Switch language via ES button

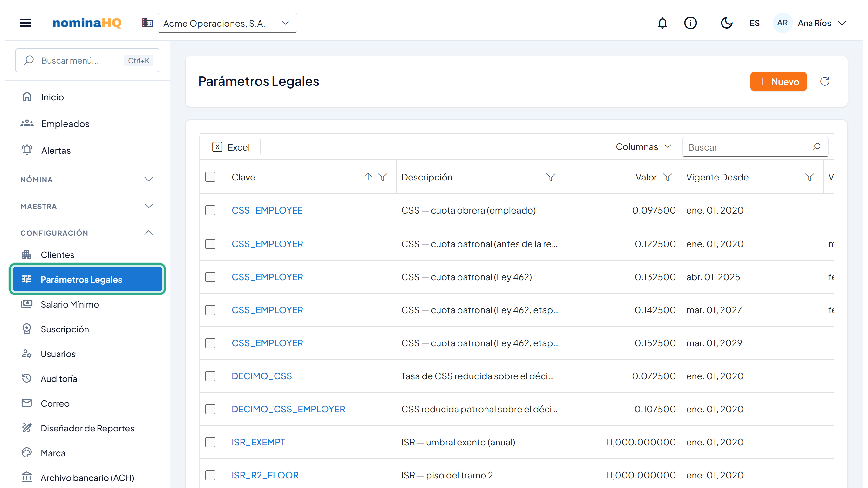pyautogui.click(x=755, y=23)
